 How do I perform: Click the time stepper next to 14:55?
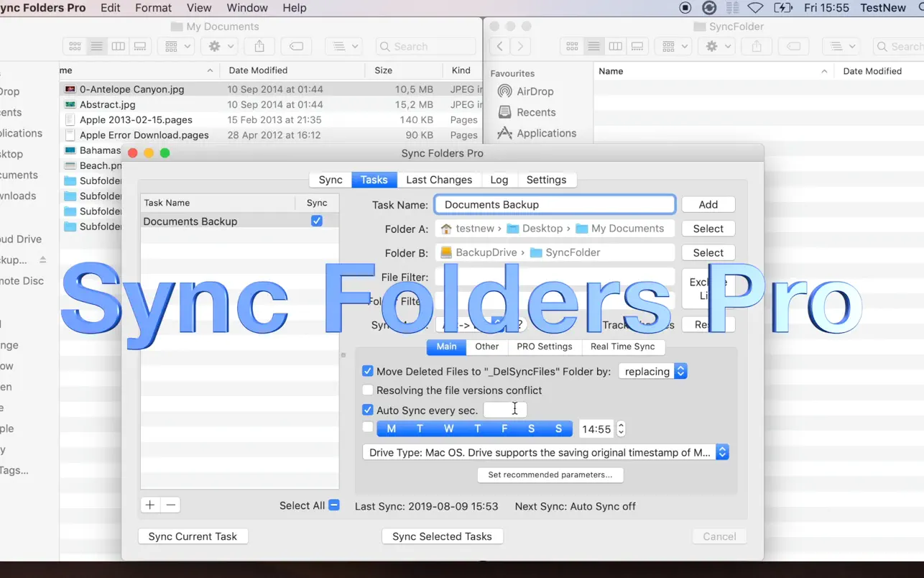(621, 429)
